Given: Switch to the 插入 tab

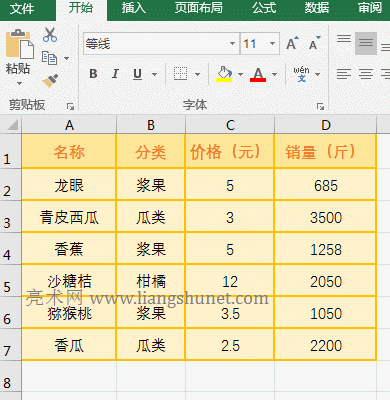Looking at the screenshot, I should (x=133, y=8).
